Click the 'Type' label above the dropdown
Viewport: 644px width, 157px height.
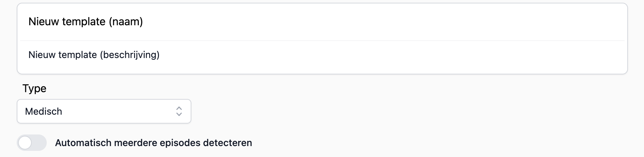pos(34,88)
